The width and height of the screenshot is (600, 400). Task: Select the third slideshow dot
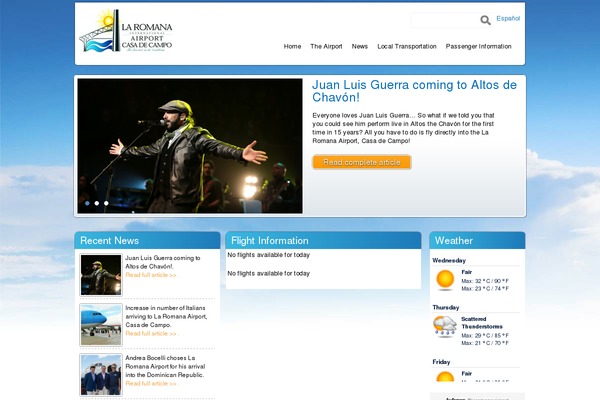tap(106, 203)
